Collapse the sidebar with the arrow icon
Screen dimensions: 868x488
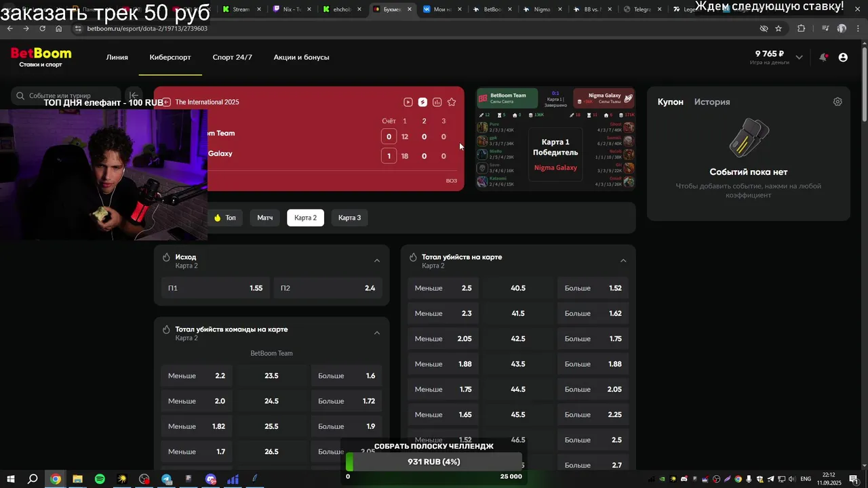coord(134,96)
